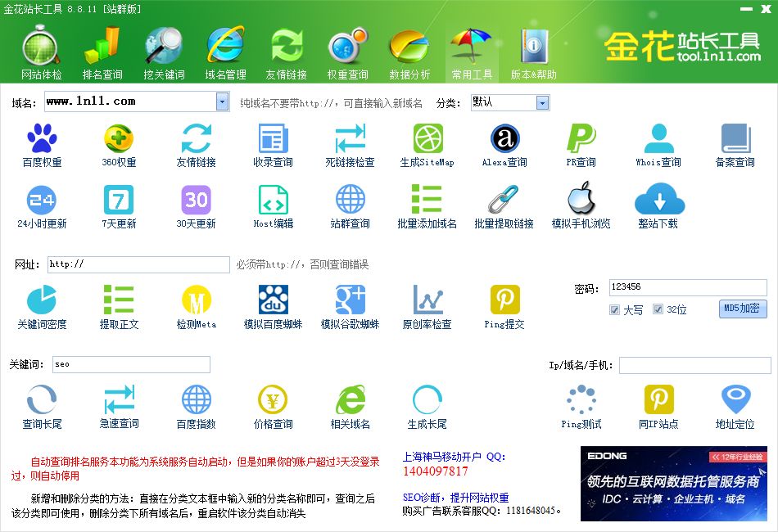Image resolution: width=778 pixels, height=532 pixels.
Task: Open 原创率检查 chart icon
Action: point(427,300)
